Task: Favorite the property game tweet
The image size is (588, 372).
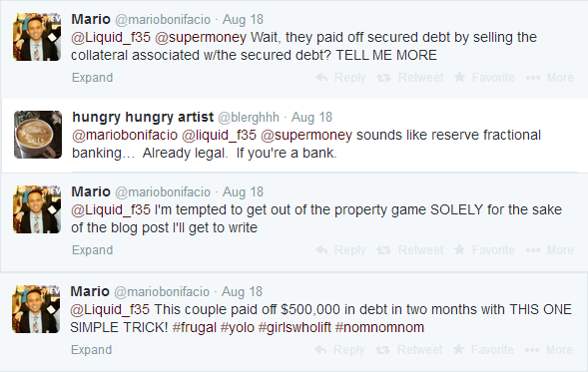Action: click(484, 250)
